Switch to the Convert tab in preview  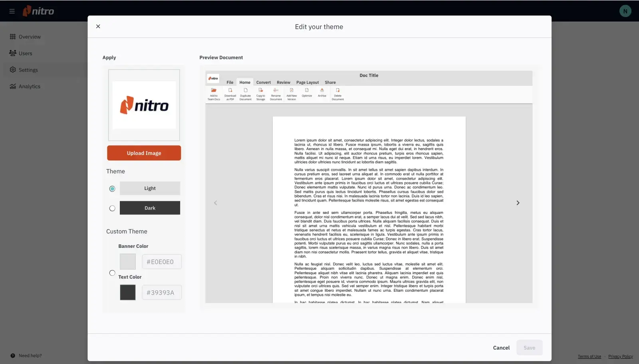point(263,83)
